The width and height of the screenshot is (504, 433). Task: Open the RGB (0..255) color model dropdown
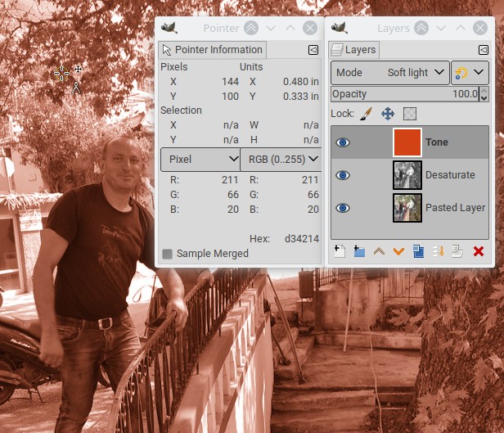pyautogui.click(x=281, y=159)
